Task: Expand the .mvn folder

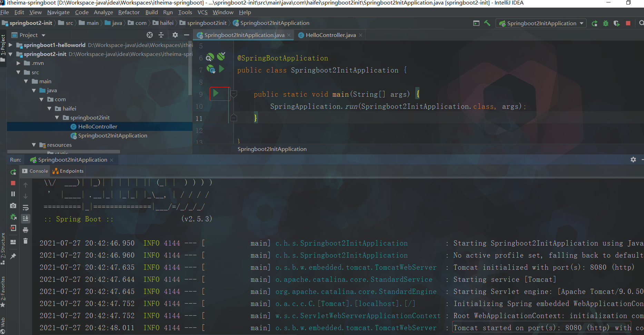Action: pyautogui.click(x=19, y=63)
